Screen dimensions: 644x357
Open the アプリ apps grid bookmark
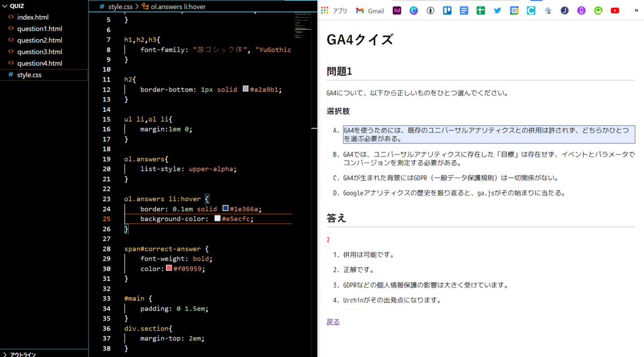point(334,11)
